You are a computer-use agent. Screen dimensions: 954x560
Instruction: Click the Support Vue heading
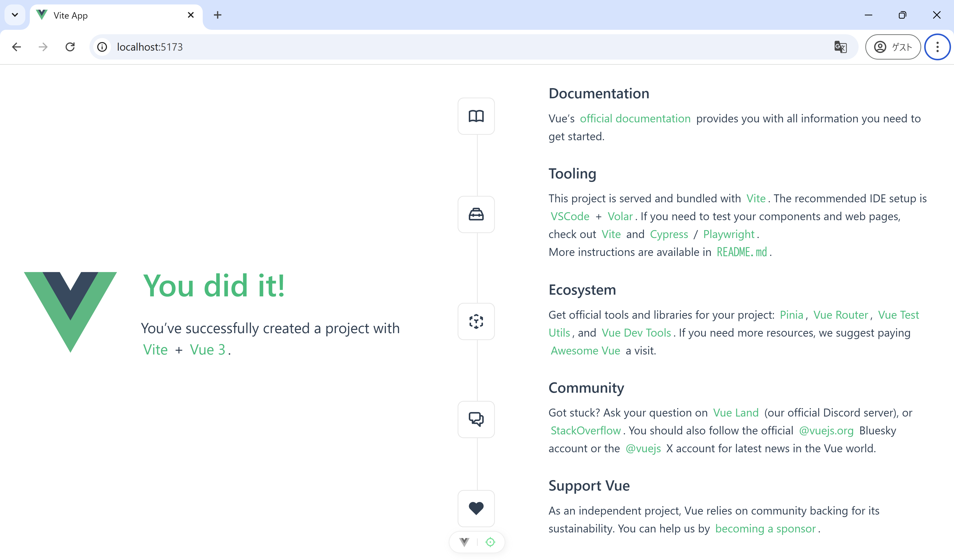pos(589,486)
